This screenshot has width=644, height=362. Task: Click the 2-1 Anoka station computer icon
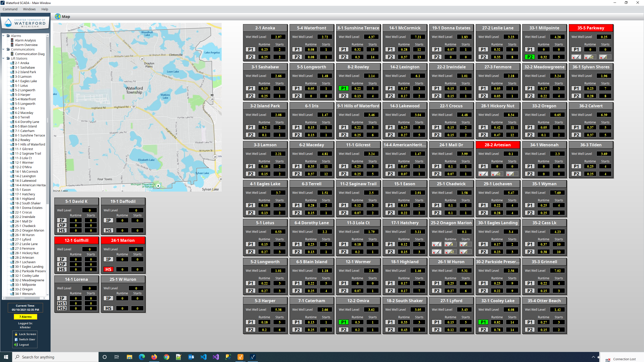(12, 63)
